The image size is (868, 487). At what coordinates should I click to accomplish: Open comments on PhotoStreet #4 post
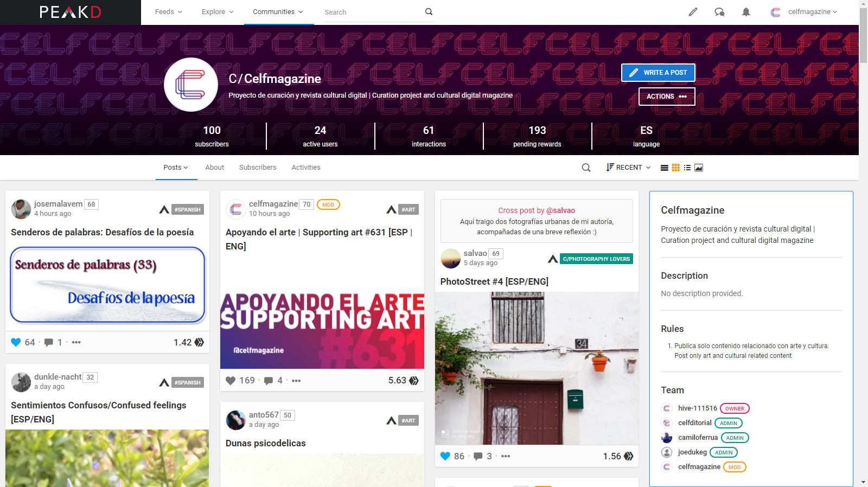478,456
